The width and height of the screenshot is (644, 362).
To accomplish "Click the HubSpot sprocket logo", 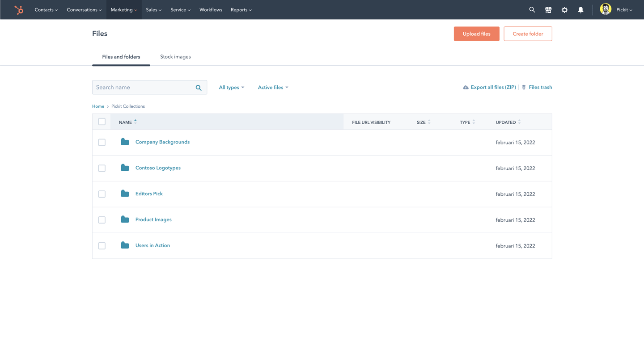I will point(19,10).
